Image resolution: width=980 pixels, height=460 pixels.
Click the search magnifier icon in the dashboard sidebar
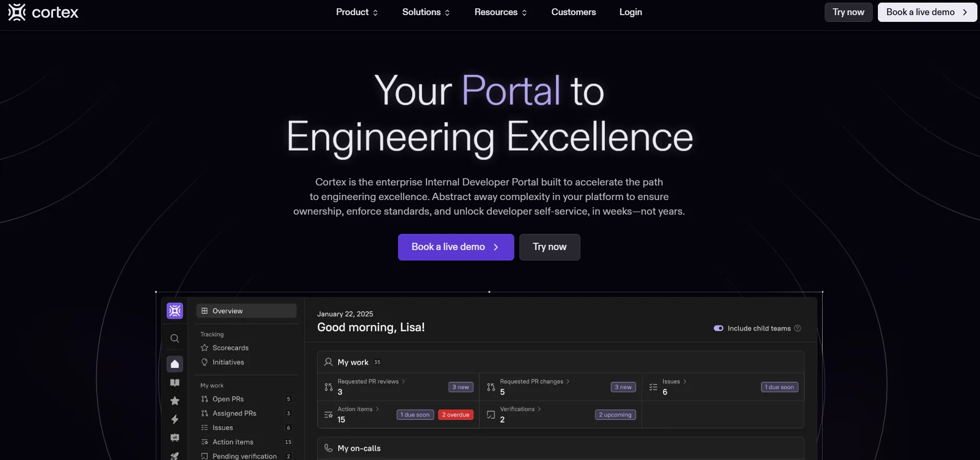175,339
